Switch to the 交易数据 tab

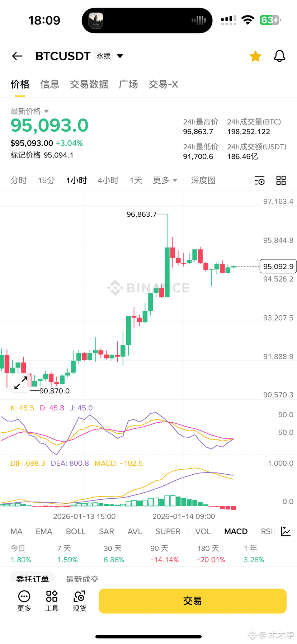tap(89, 84)
